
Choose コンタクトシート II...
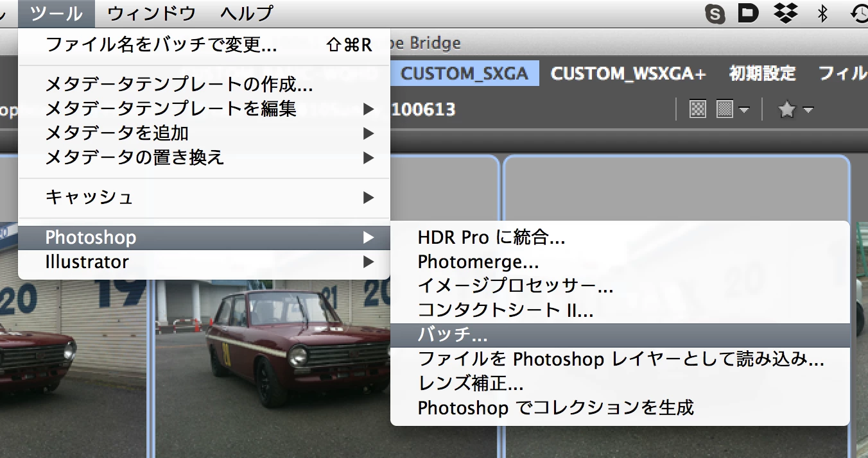coord(620,310)
